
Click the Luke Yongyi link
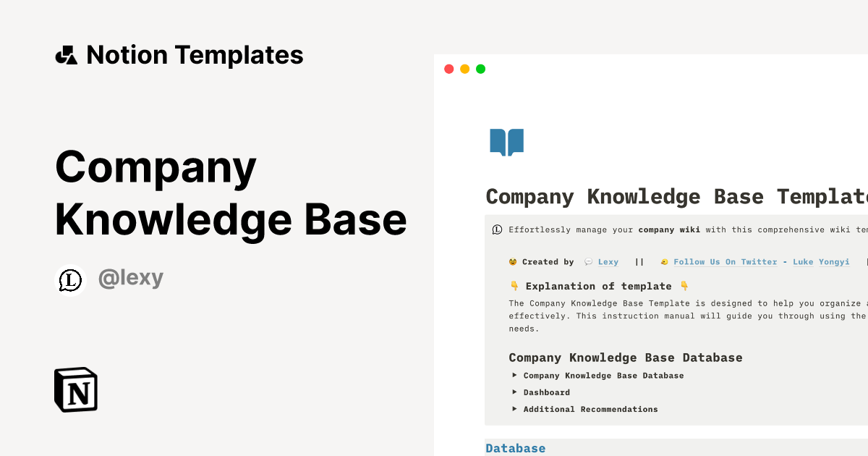click(x=822, y=261)
